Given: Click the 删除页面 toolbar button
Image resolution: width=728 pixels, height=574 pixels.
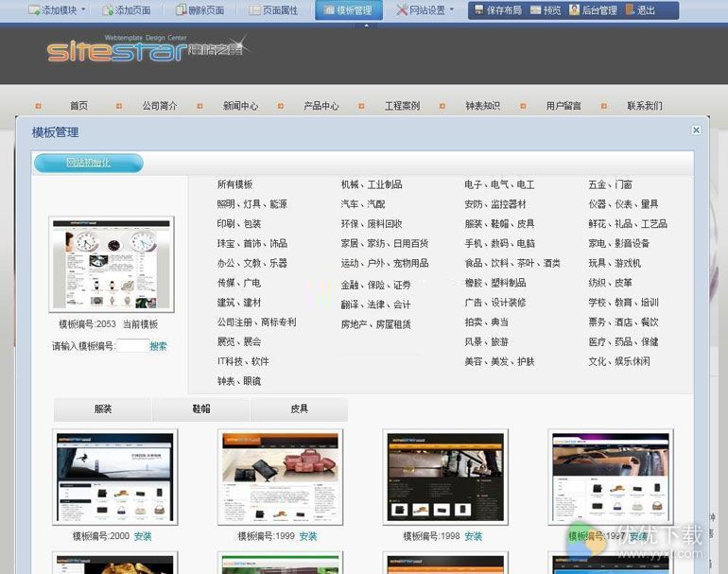Looking at the screenshot, I should pos(200,9).
